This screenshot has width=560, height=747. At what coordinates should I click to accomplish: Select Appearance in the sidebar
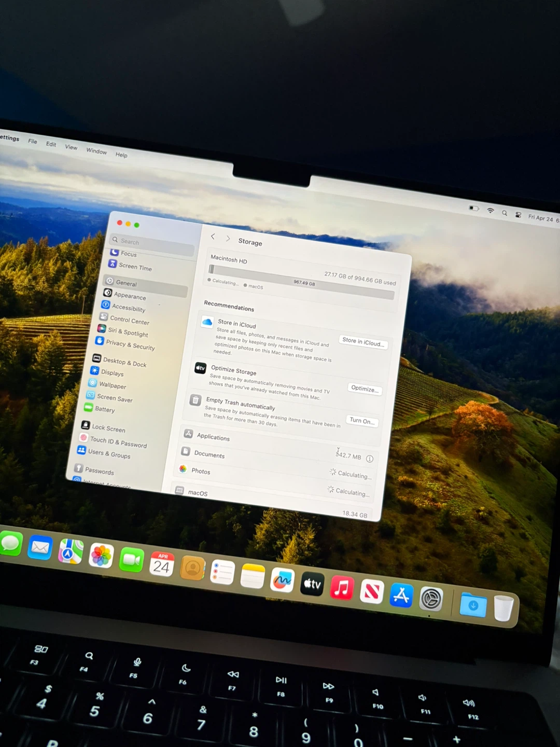pyautogui.click(x=124, y=295)
